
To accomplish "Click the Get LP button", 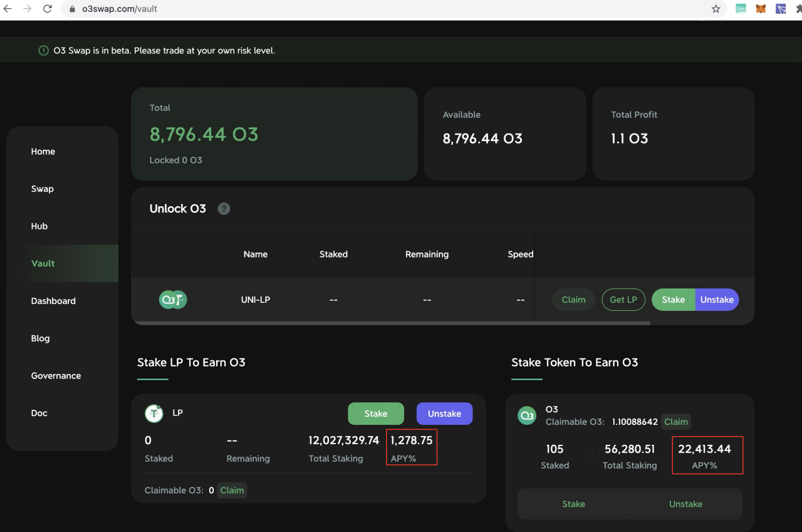I will point(623,300).
